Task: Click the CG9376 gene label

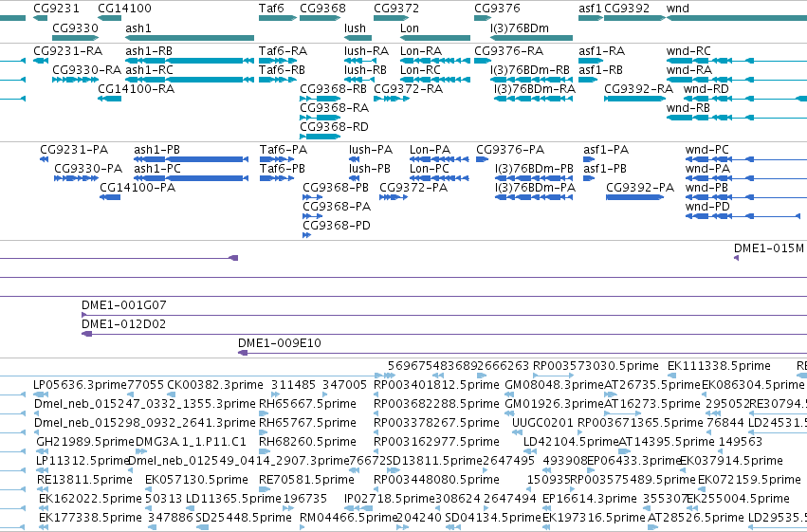Action: (497, 9)
